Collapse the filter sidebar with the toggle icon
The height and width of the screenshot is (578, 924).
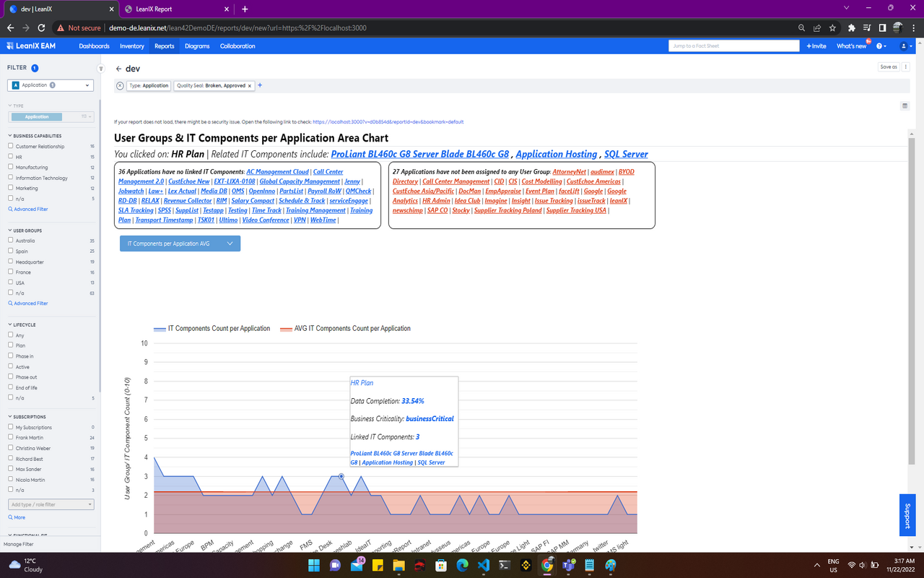(x=101, y=69)
